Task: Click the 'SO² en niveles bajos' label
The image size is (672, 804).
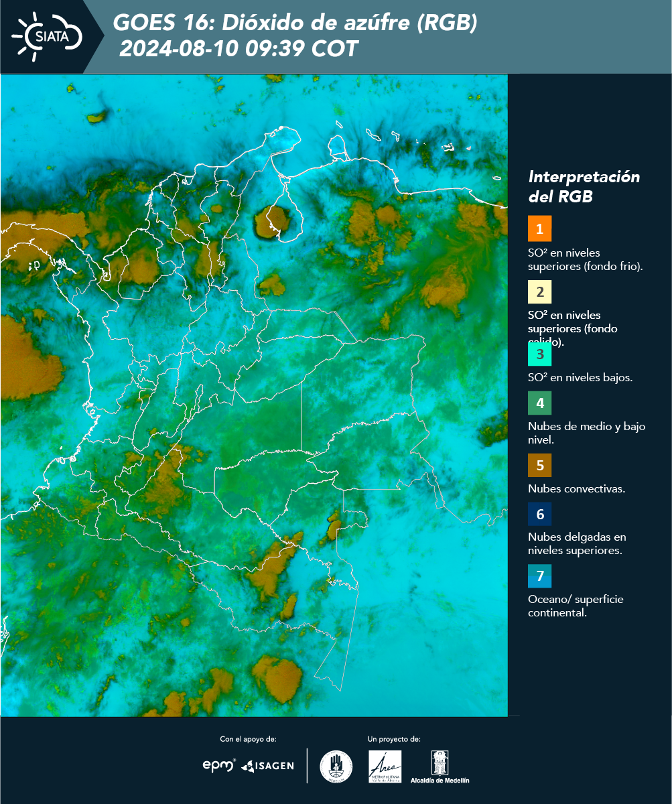Action: 580,377
